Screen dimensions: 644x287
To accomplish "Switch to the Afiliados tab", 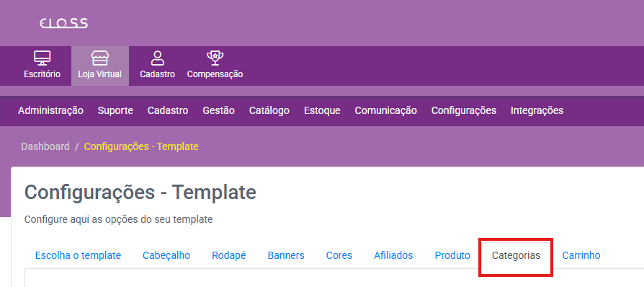I will 393,255.
